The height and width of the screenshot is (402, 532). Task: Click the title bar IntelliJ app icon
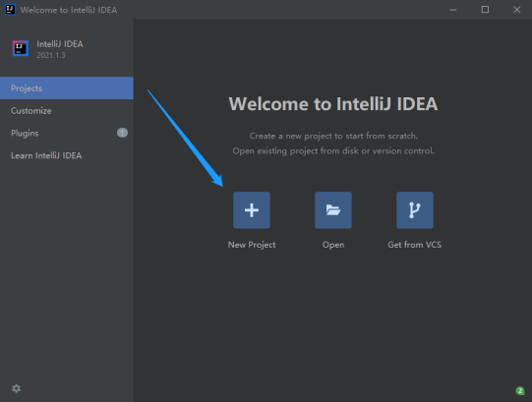[x=10, y=10]
